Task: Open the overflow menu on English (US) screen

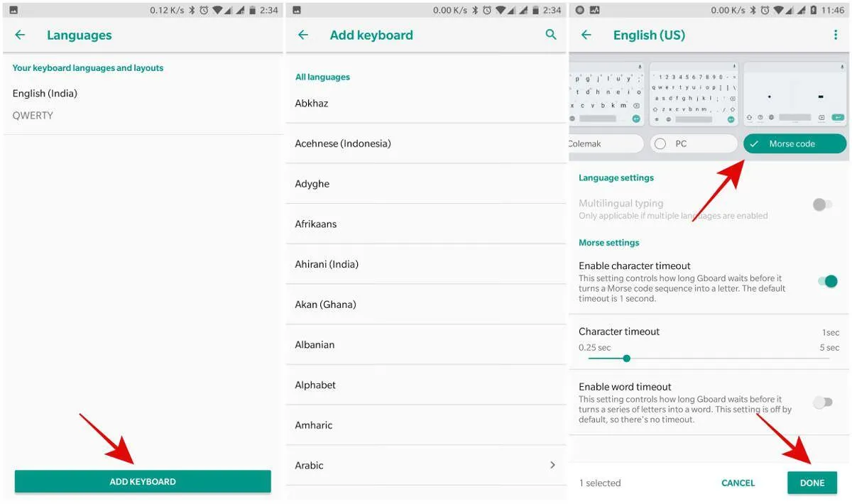Action: pos(836,35)
